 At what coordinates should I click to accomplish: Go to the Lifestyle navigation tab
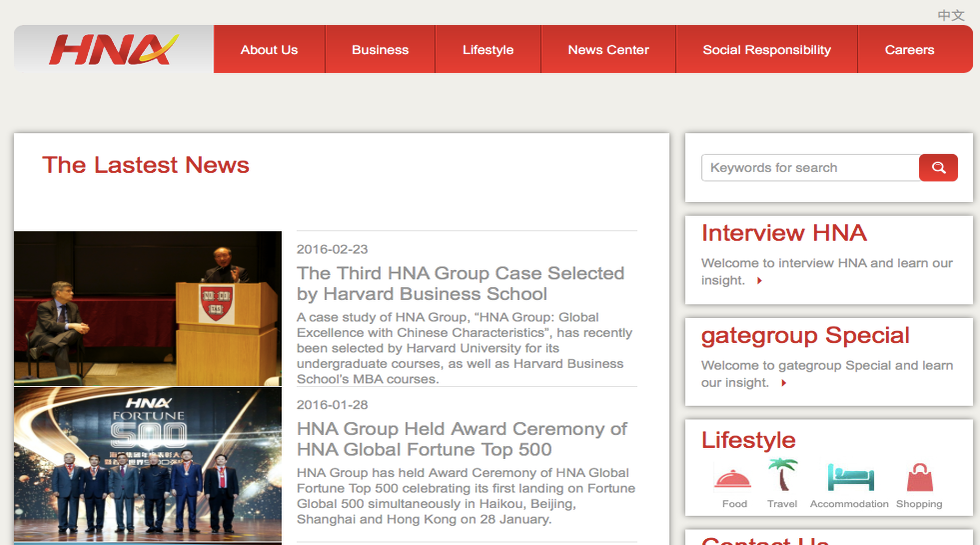pos(488,50)
